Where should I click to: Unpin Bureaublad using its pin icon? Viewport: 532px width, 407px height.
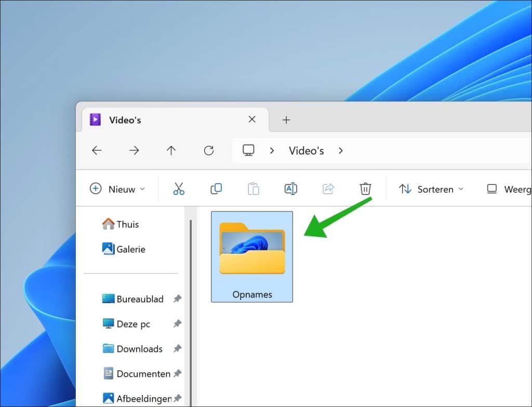177,299
